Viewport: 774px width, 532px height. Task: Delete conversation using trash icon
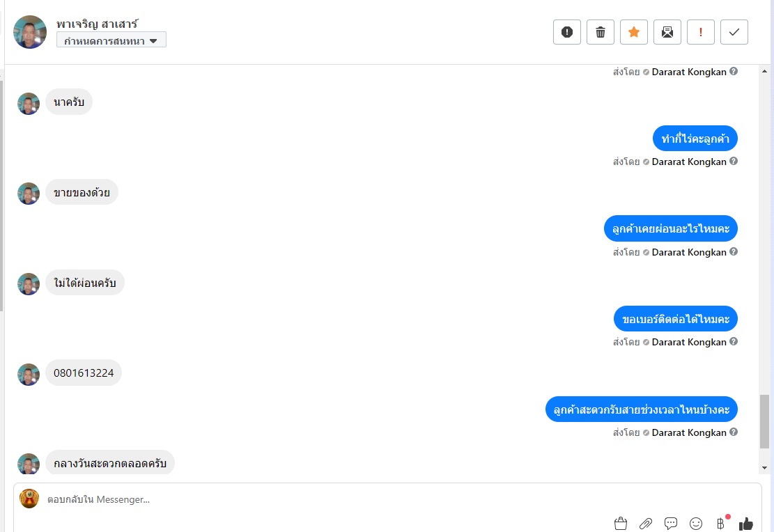(601, 32)
